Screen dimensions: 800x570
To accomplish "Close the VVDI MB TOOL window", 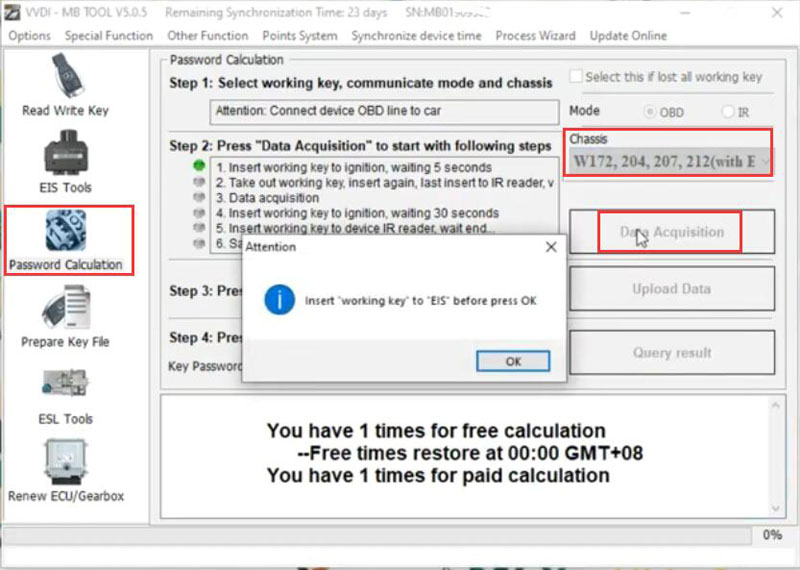I will coord(777,12).
